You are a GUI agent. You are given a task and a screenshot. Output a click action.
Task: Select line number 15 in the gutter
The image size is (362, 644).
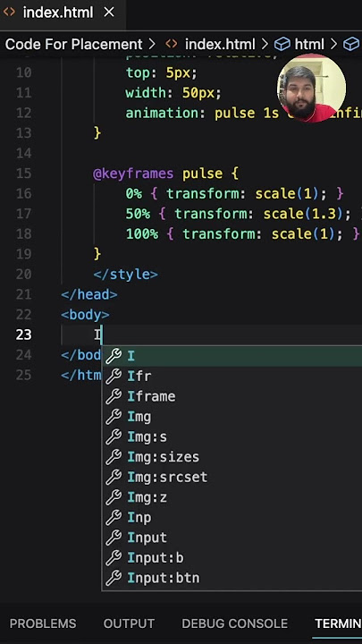pos(24,174)
